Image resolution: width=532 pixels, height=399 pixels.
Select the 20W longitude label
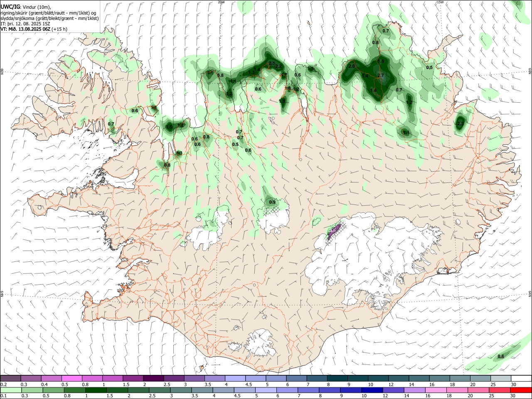point(221,2)
